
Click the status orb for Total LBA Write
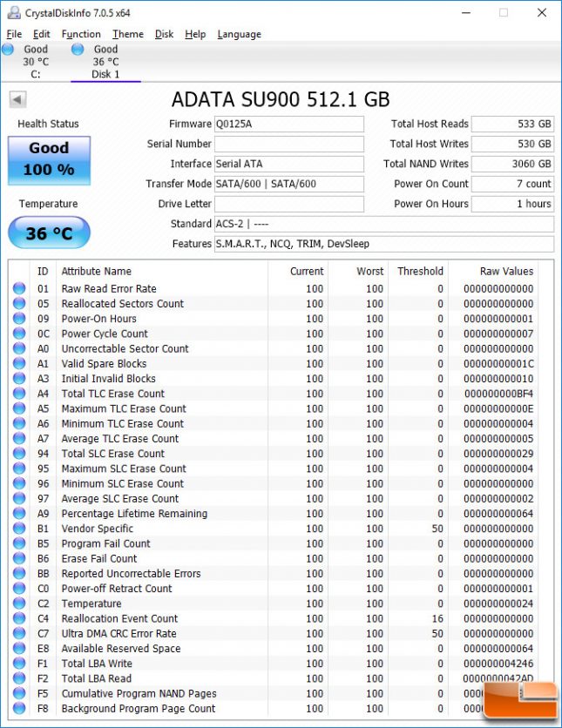click(x=19, y=664)
